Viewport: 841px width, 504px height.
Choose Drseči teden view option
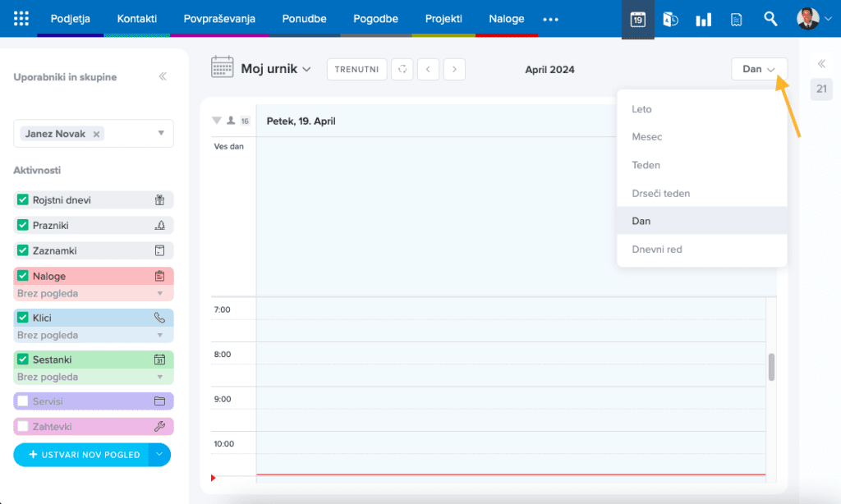pyautogui.click(x=660, y=194)
